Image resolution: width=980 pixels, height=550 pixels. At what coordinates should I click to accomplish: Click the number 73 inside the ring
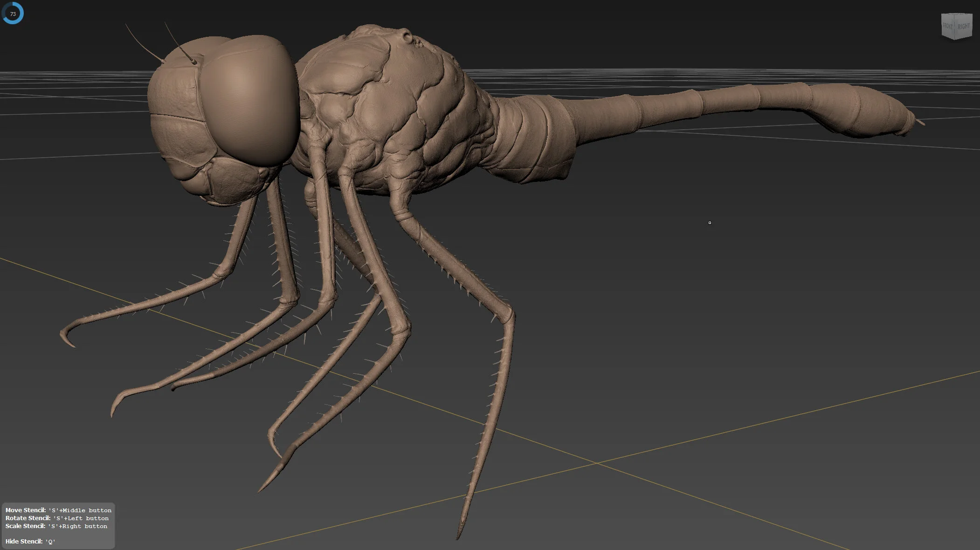click(x=13, y=14)
